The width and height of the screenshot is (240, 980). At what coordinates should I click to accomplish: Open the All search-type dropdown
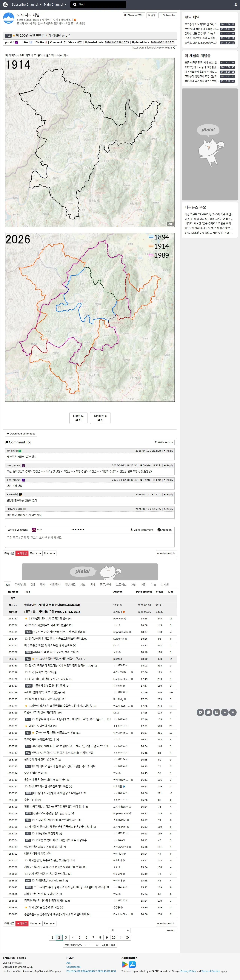120,930
